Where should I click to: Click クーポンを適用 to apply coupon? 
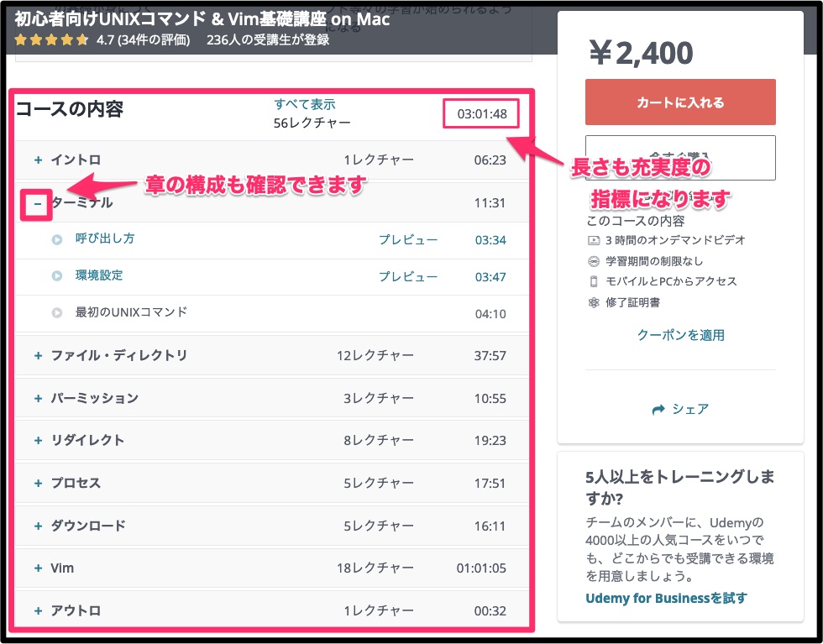click(x=680, y=335)
